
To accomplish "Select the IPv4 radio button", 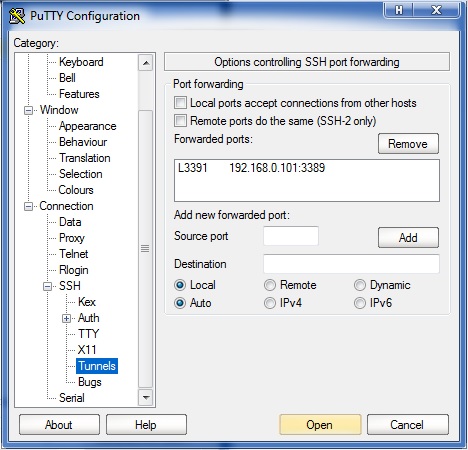I will (270, 303).
